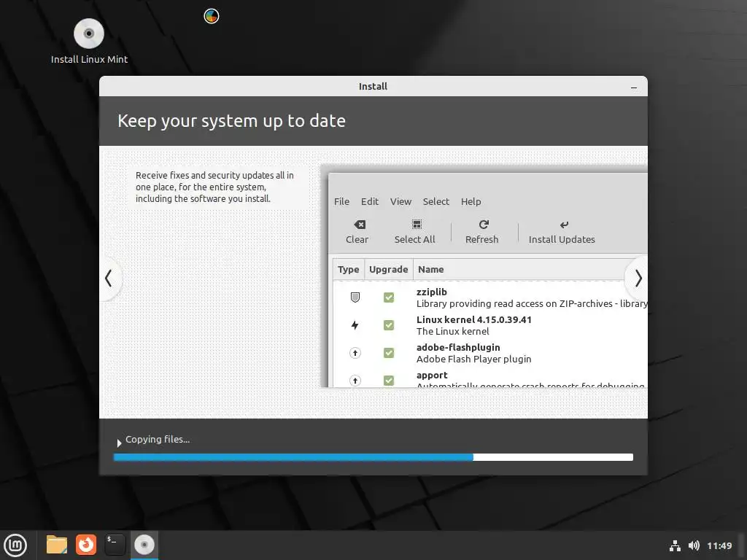Expand the Copying files details triangle
747x560 pixels.
pyautogui.click(x=119, y=443)
